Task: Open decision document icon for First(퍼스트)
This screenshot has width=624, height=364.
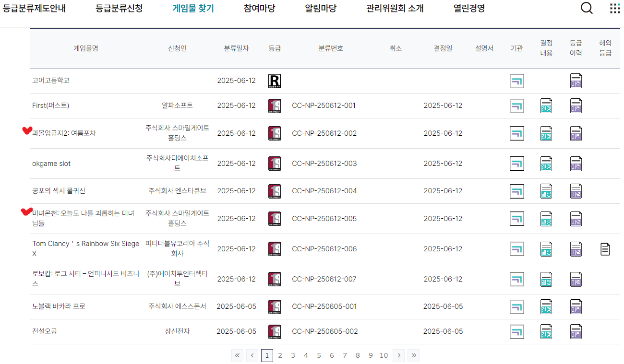Action: tap(546, 106)
